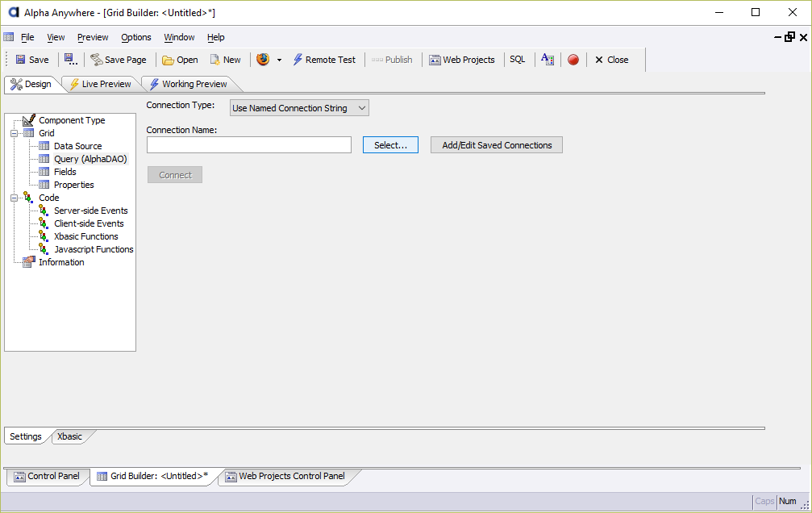The image size is (812, 513).
Task: Click the Remote Test button
Action: point(325,60)
